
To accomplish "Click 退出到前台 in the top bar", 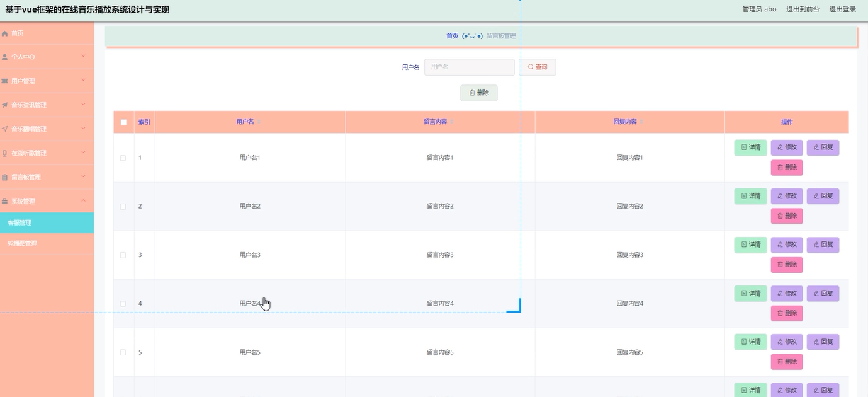I will click(x=803, y=9).
